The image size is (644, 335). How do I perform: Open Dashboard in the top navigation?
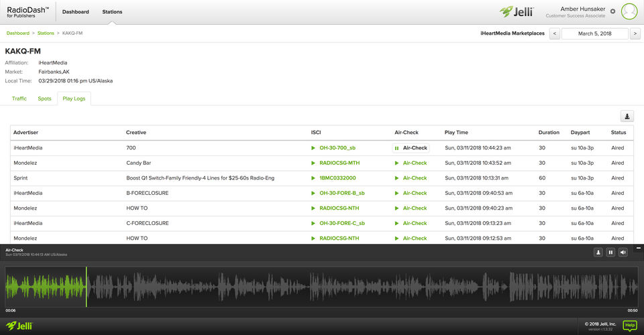(x=76, y=12)
